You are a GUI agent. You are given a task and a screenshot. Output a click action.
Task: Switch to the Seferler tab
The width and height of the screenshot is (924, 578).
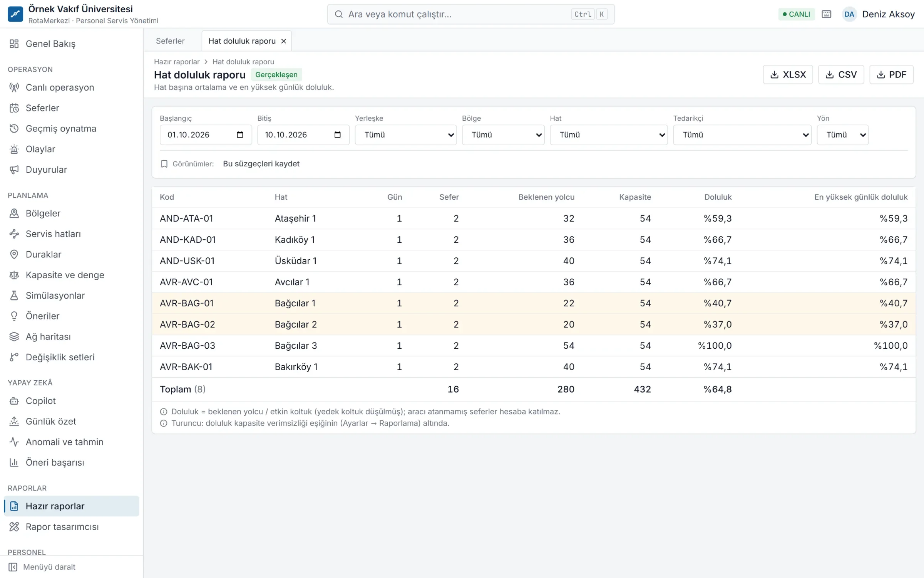click(170, 41)
